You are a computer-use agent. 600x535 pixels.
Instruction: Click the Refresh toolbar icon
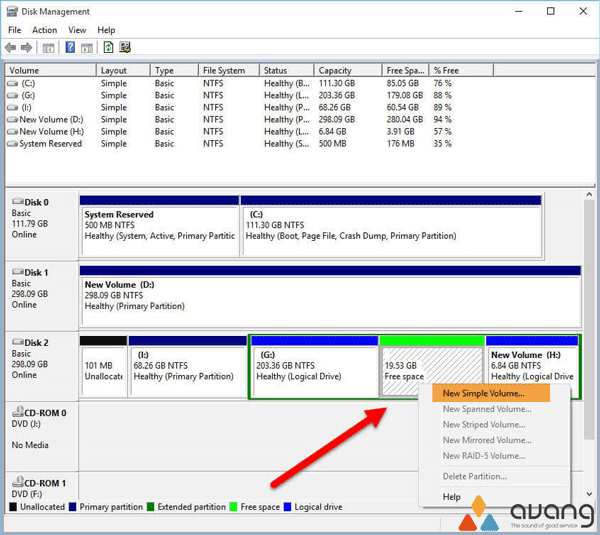(x=107, y=47)
